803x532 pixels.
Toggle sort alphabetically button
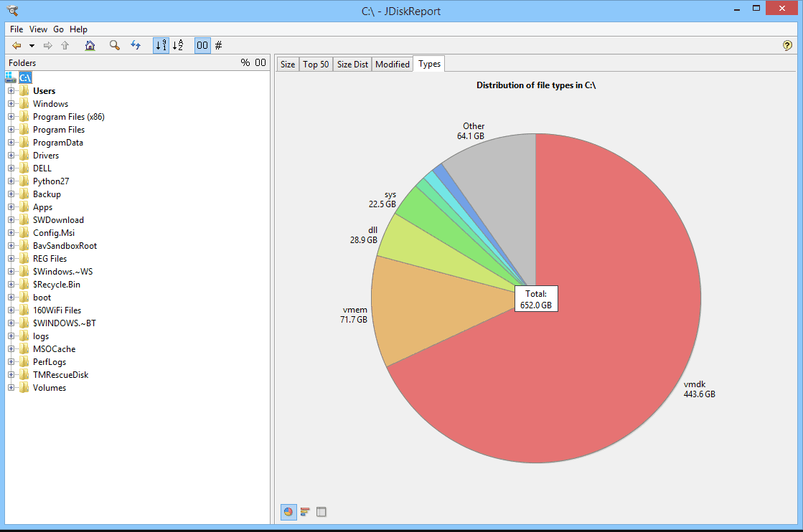point(178,45)
